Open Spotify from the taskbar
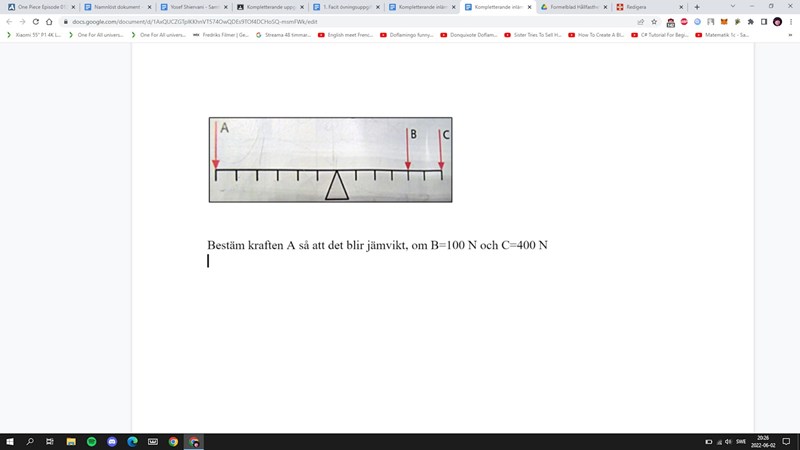Screen dimensions: 800x450 point(91,441)
